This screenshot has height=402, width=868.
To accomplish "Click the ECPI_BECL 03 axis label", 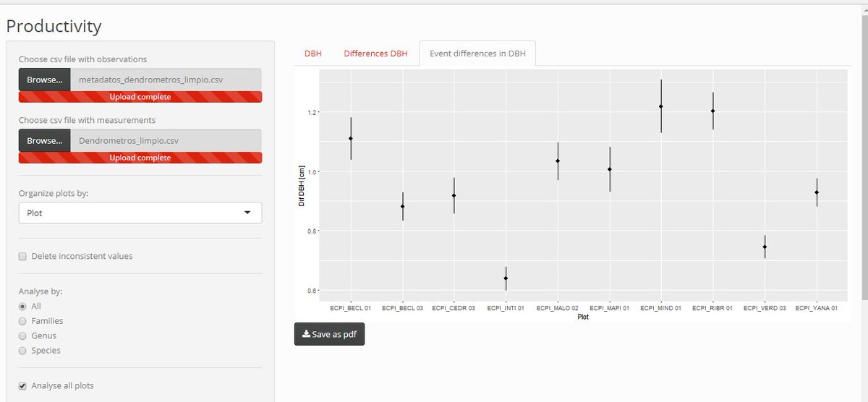I will coord(402,309).
